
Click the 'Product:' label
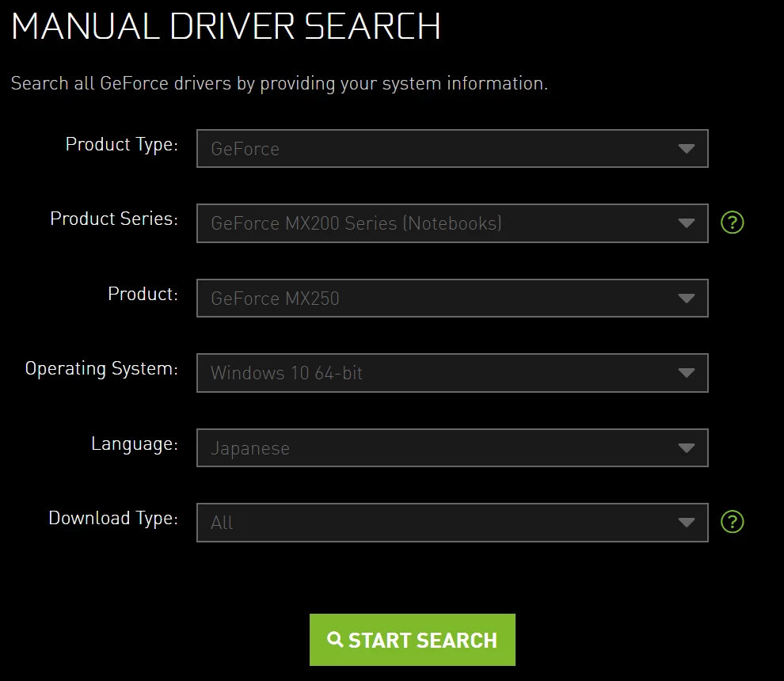click(143, 294)
